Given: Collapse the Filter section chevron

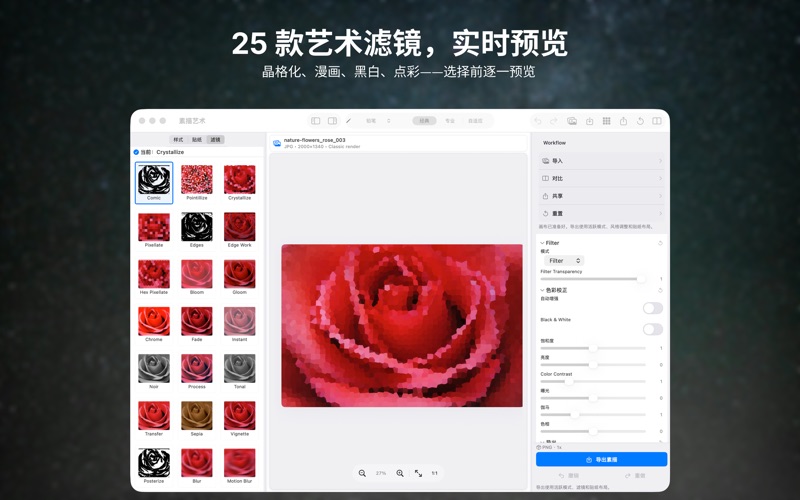Looking at the screenshot, I should [x=542, y=243].
